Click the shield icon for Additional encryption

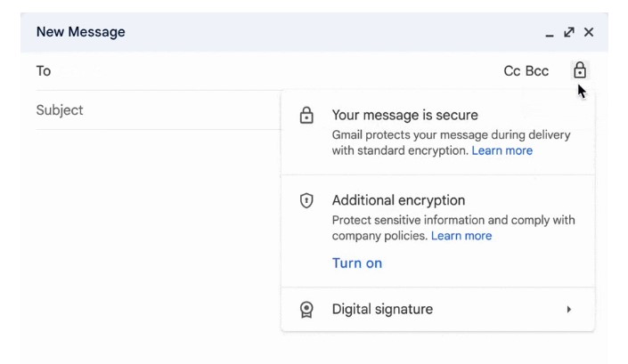(x=306, y=201)
